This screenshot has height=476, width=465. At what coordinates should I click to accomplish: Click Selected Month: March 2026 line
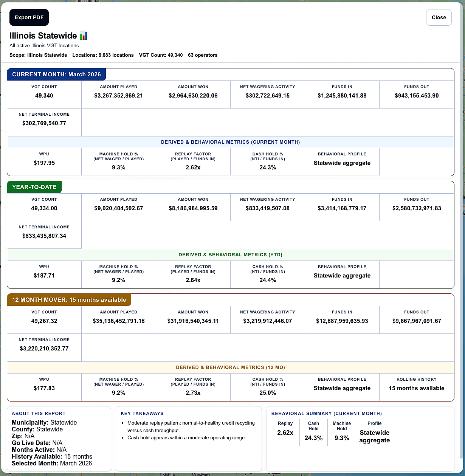click(52, 463)
